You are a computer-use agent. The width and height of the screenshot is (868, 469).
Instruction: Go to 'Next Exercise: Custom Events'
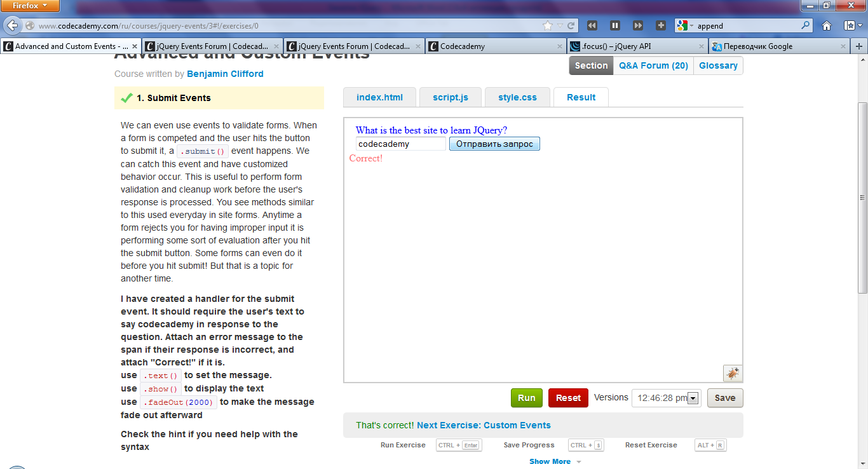[484, 425]
